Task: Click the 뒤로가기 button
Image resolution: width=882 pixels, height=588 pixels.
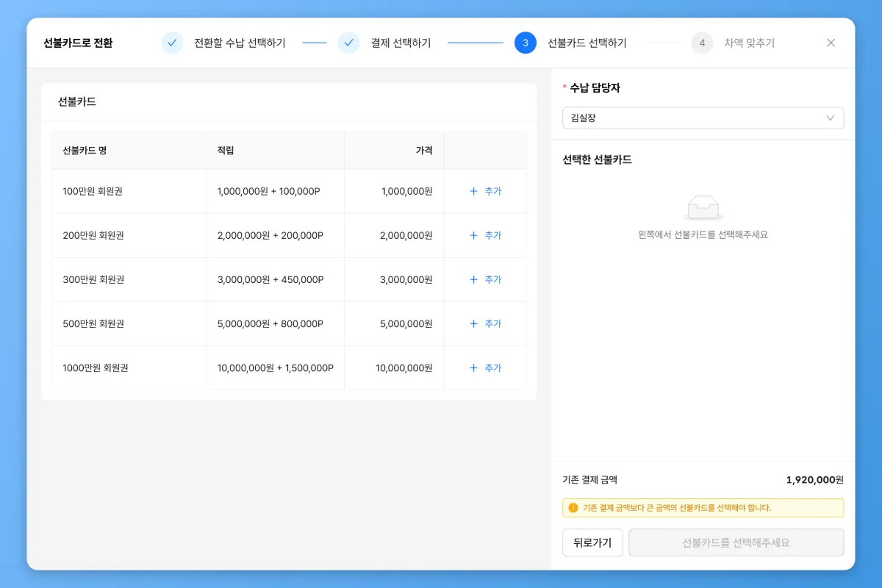Action: pyautogui.click(x=592, y=542)
